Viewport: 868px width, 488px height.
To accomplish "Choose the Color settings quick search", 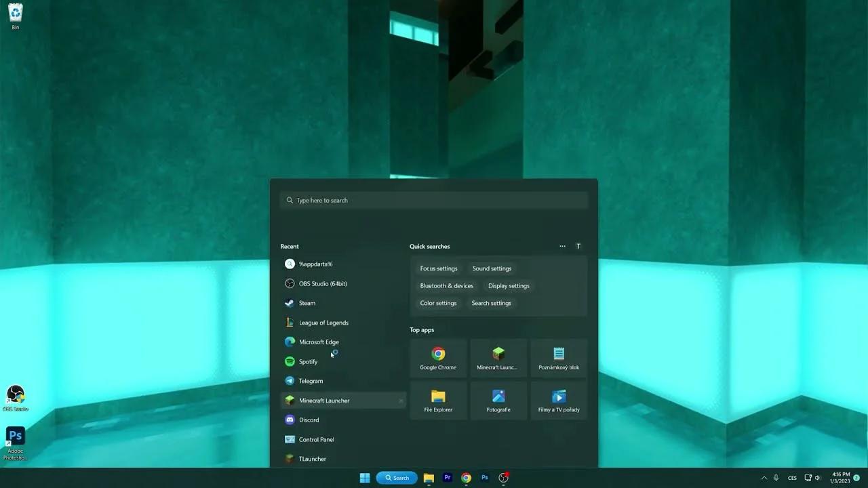I will pos(438,303).
